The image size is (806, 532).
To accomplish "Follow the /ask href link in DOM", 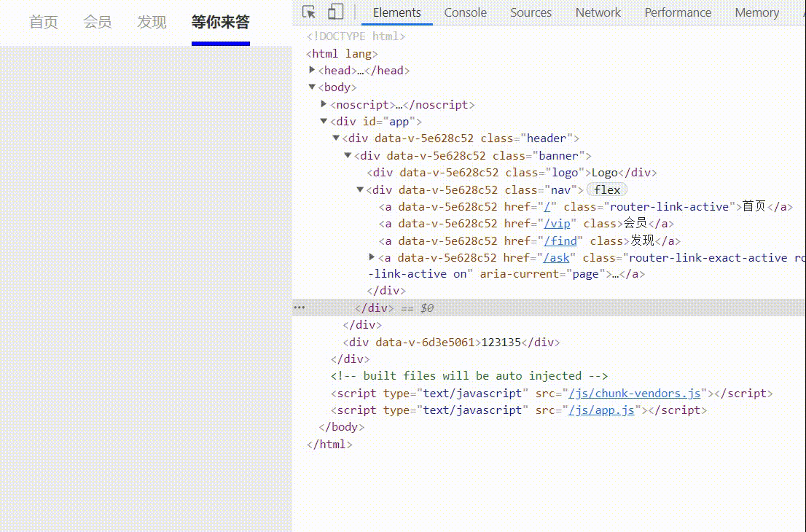I will 556,257.
